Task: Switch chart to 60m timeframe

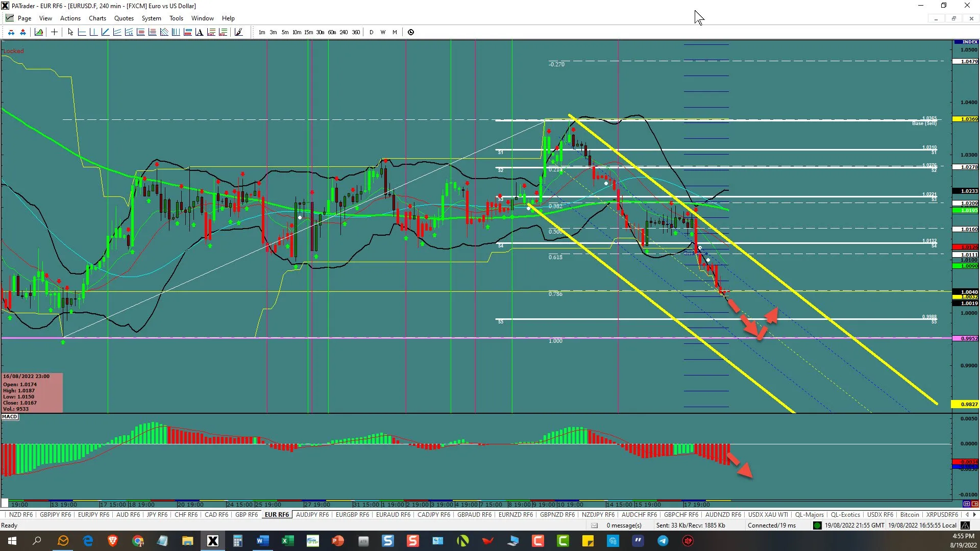Action: tap(332, 32)
